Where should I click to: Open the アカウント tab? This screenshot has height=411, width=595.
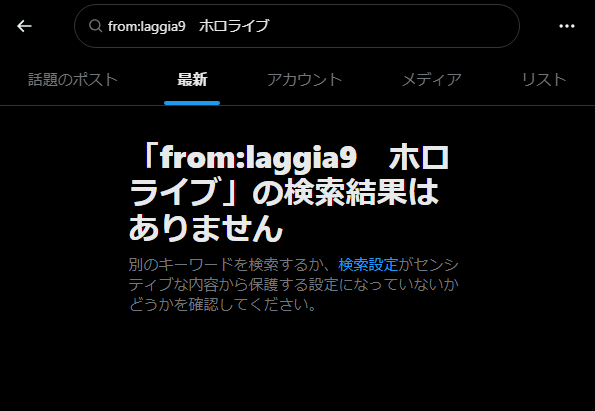pyautogui.click(x=304, y=80)
